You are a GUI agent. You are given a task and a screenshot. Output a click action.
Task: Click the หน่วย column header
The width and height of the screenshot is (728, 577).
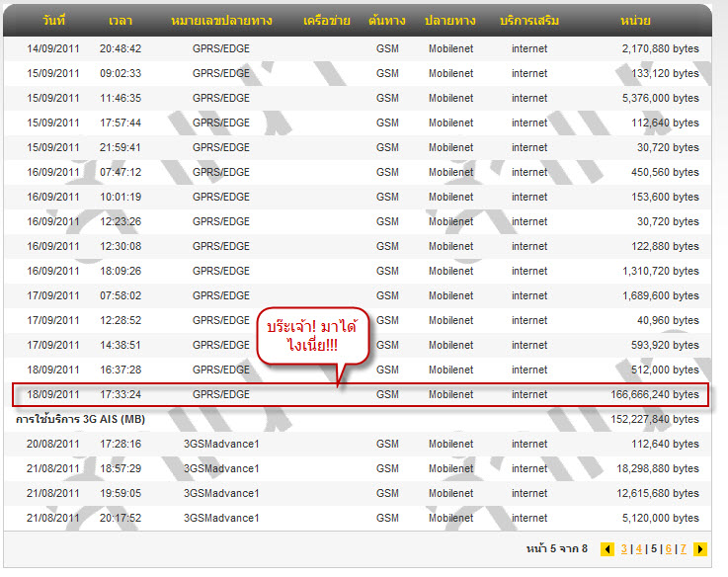(635, 21)
